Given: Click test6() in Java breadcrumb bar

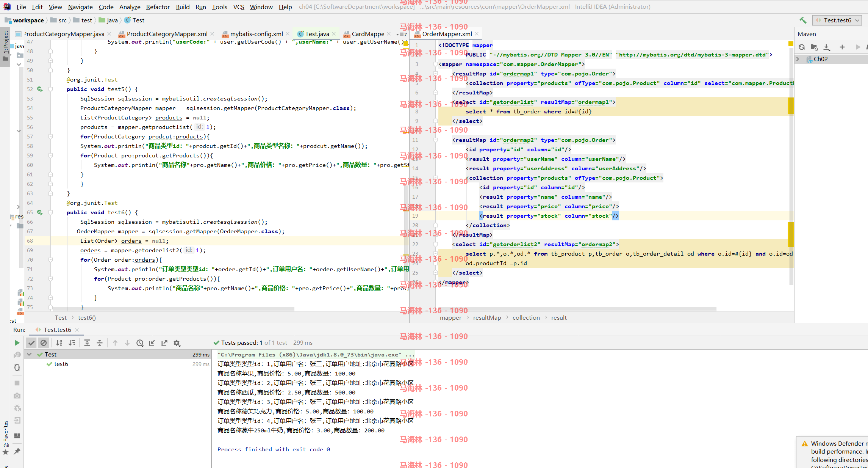Looking at the screenshot, I should pyautogui.click(x=87, y=318).
